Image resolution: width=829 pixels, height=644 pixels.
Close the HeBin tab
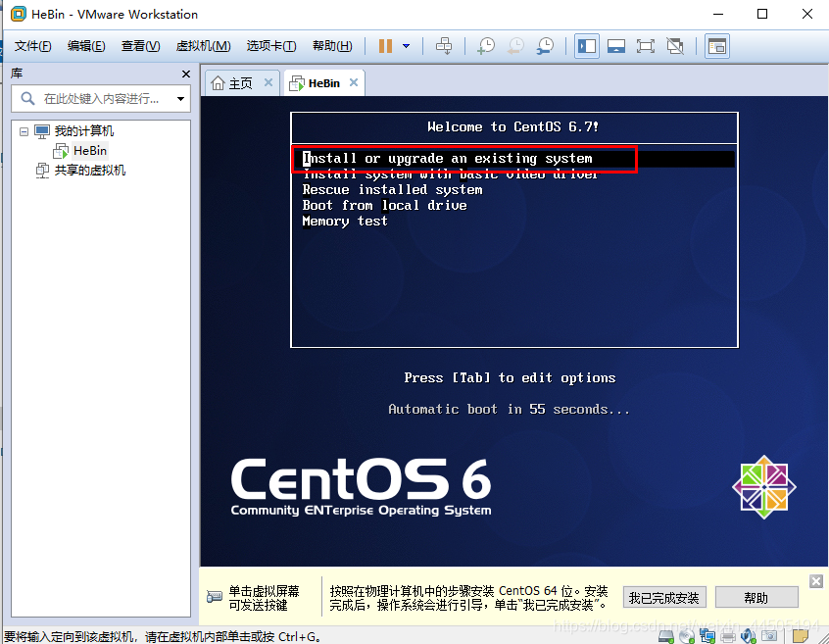pos(354,82)
